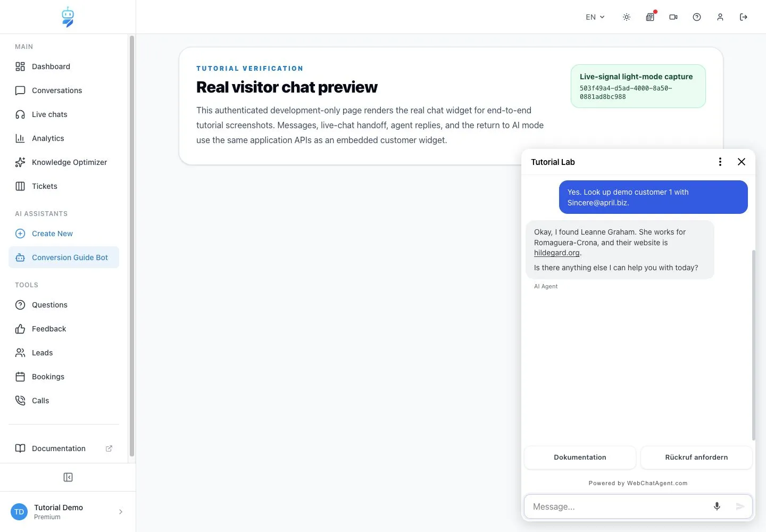Open Bookings under Tools

pyautogui.click(x=64, y=377)
